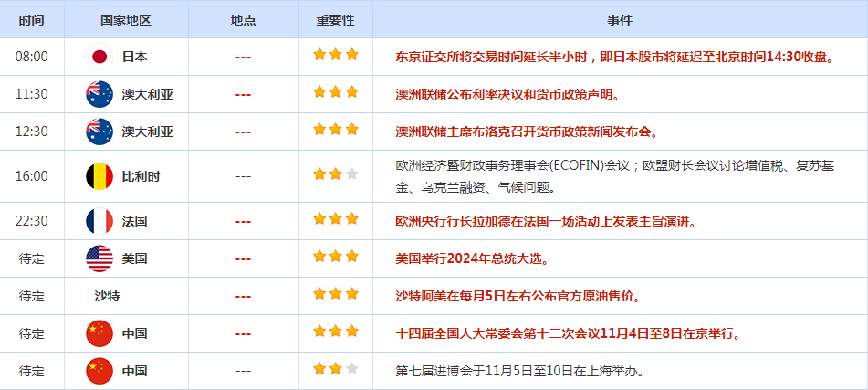Click China flag in the 全国人大常委会 row
This screenshot has width=868, height=390.
click(99, 333)
